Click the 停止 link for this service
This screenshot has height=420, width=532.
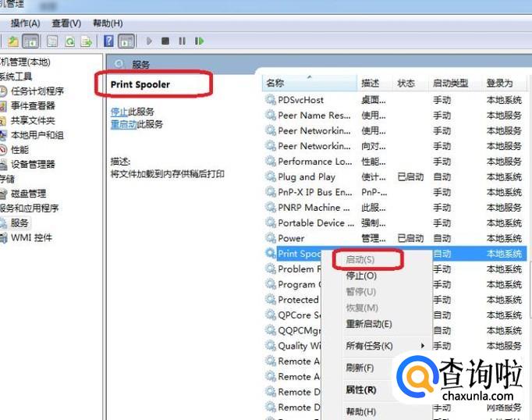pyautogui.click(x=119, y=112)
